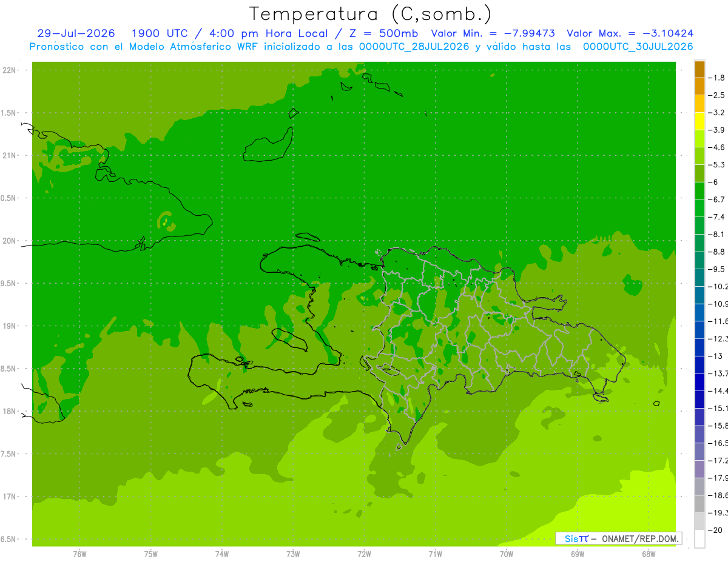
Task: Click the lime swatch between -3.9 and -4.6
Action: [699, 139]
